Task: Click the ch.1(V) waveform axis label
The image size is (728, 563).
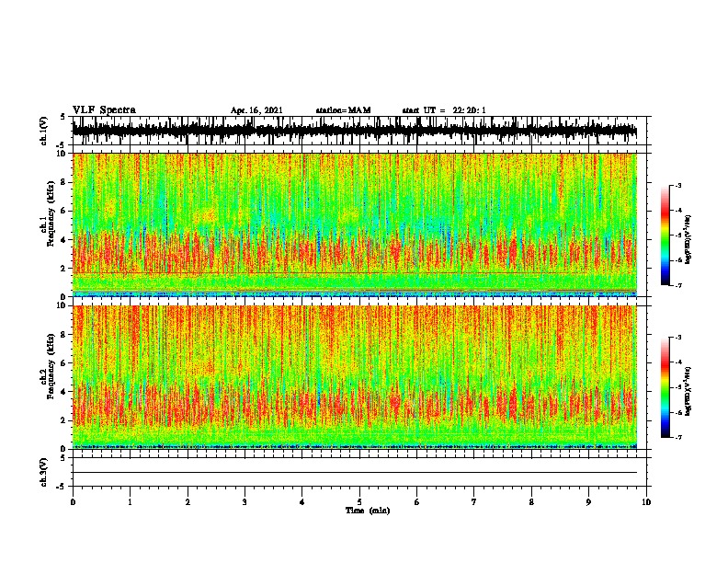Action: click(44, 131)
